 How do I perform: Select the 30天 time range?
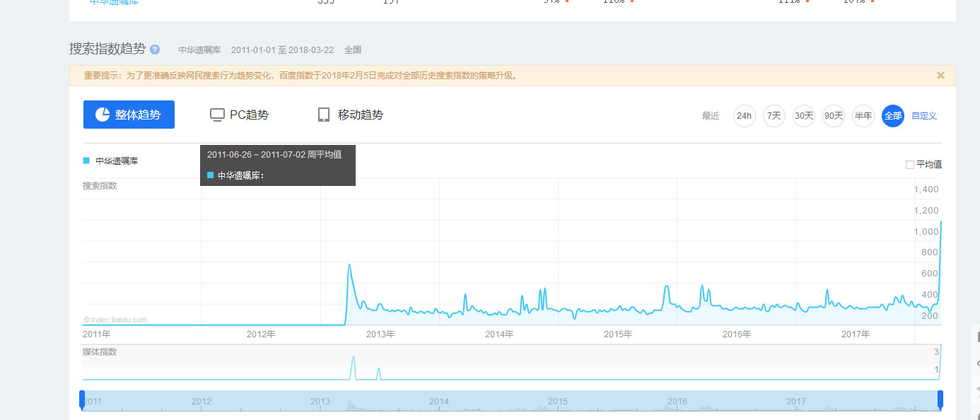coord(804,116)
